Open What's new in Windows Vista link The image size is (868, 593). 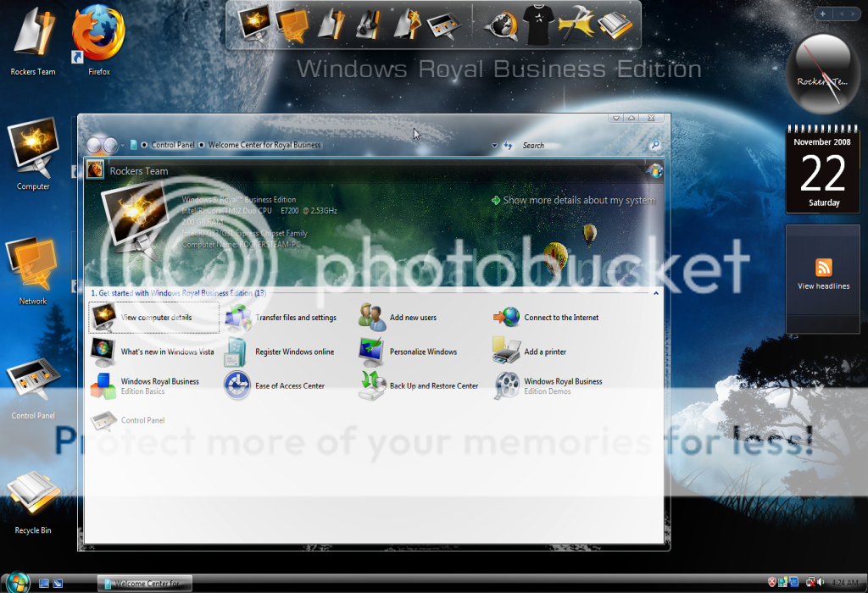point(167,352)
